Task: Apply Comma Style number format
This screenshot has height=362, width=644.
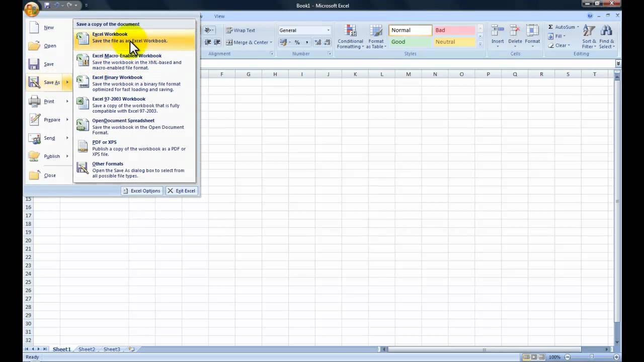Action: (x=307, y=42)
